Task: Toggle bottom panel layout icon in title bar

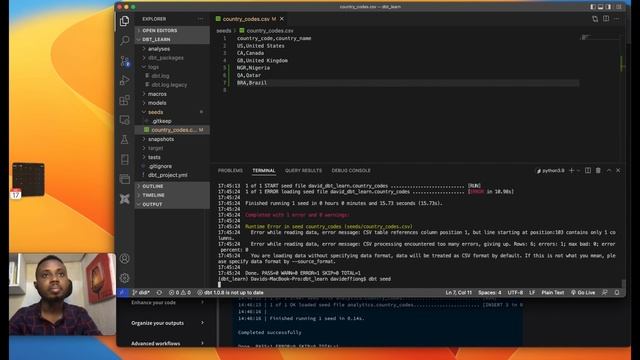Action: [600, 7]
